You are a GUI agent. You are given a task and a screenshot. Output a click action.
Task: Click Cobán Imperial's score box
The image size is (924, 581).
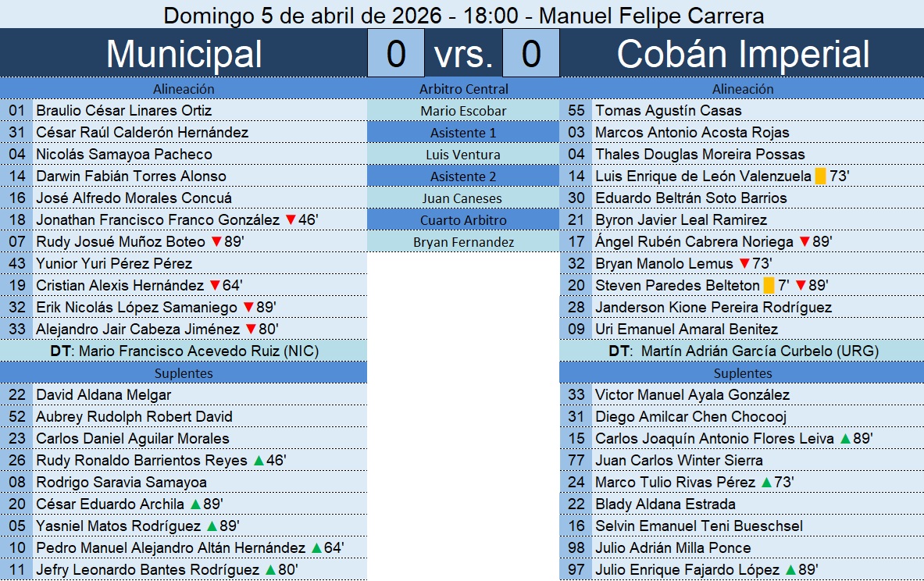pyautogui.click(x=531, y=54)
